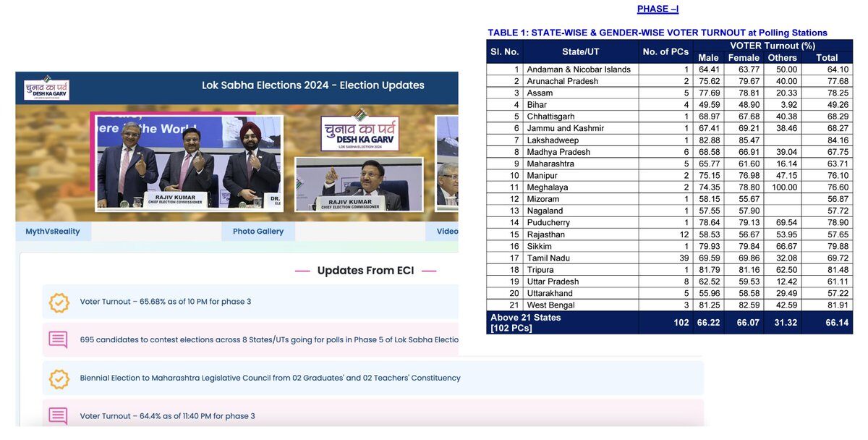Select the 'Rajasthan' cell

580,234
